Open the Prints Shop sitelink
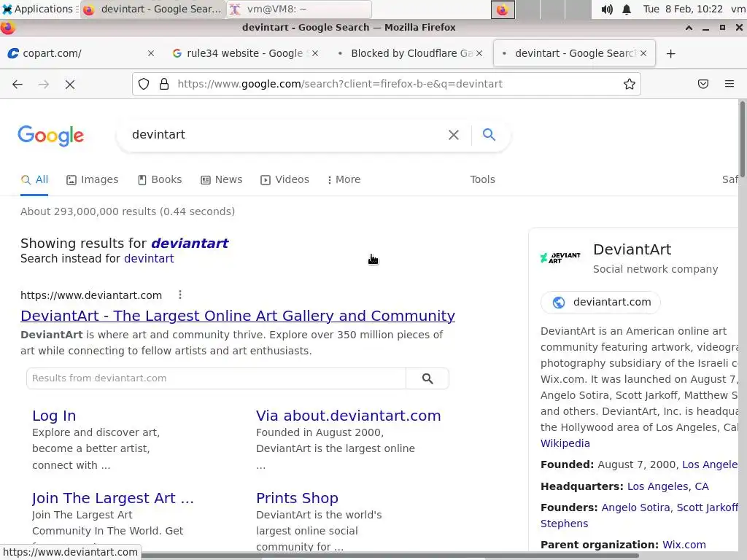This screenshot has width=747, height=560. coord(297,498)
